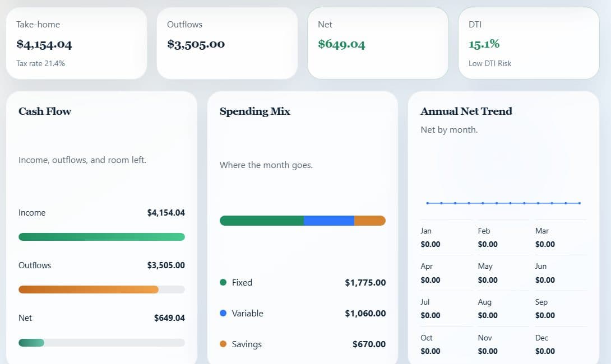This screenshot has width=611, height=364.
Task: Click the Jan month cell
Action: pyautogui.click(x=446, y=237)
